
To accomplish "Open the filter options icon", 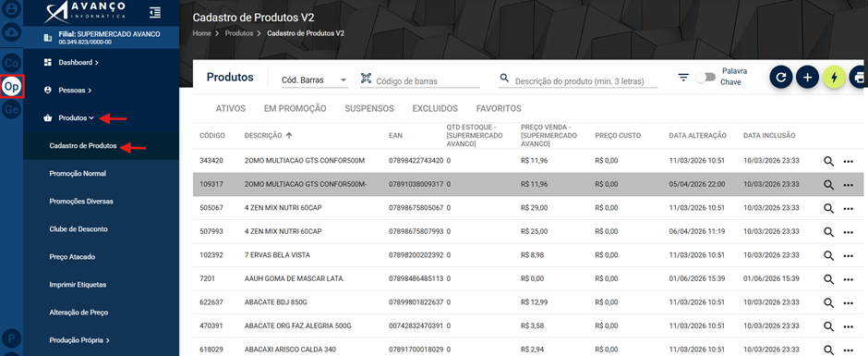I will (x=683, y=78).
